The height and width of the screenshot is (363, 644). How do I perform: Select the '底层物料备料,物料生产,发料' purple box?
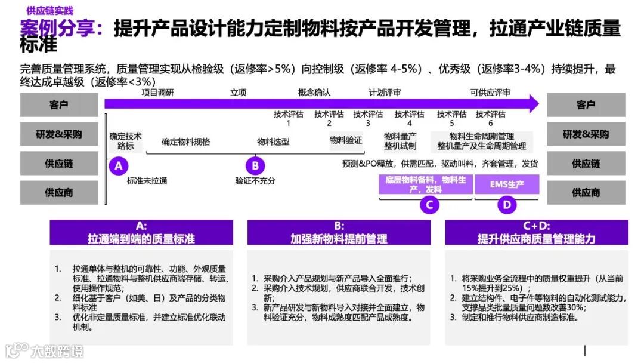(x=426, y=184)
